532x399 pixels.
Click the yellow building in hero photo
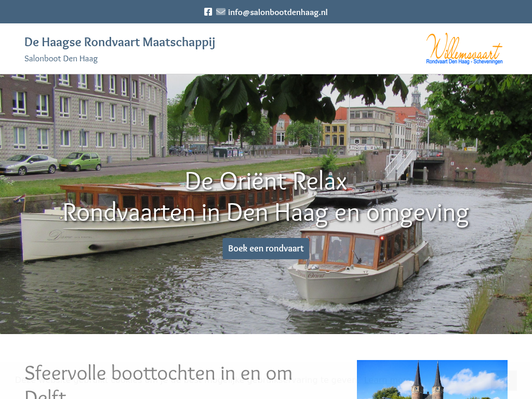click(335, 134)
